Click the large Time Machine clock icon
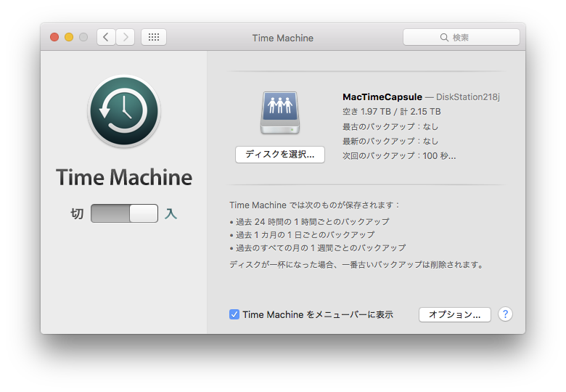This screenshot has width=566, height=392. click(x=124, y=111)
